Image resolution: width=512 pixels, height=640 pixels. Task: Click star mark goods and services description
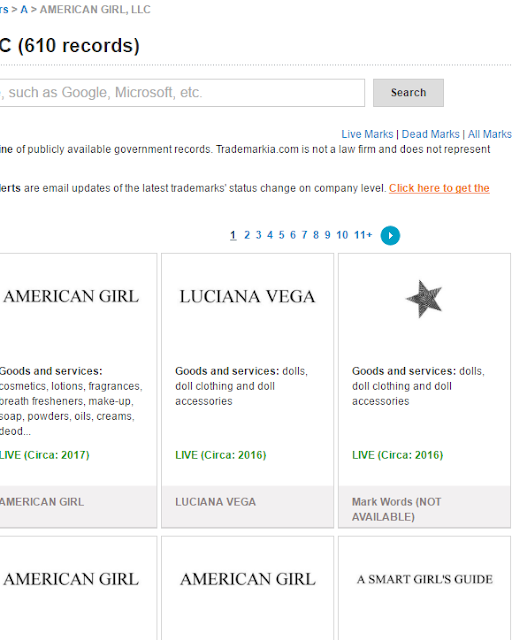point(418,386)
